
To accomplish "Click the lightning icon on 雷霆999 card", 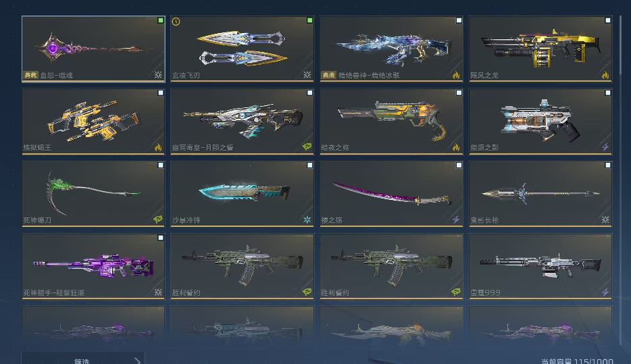I will point(605,292).
